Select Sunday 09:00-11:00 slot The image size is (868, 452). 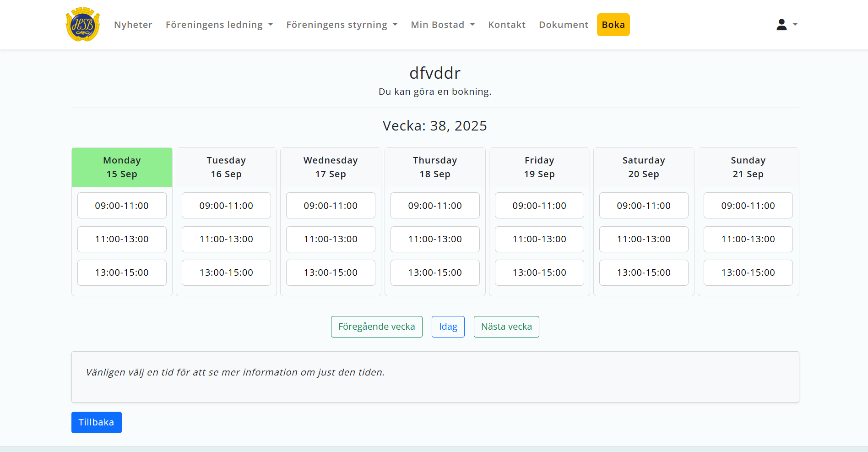click(748, 206)
